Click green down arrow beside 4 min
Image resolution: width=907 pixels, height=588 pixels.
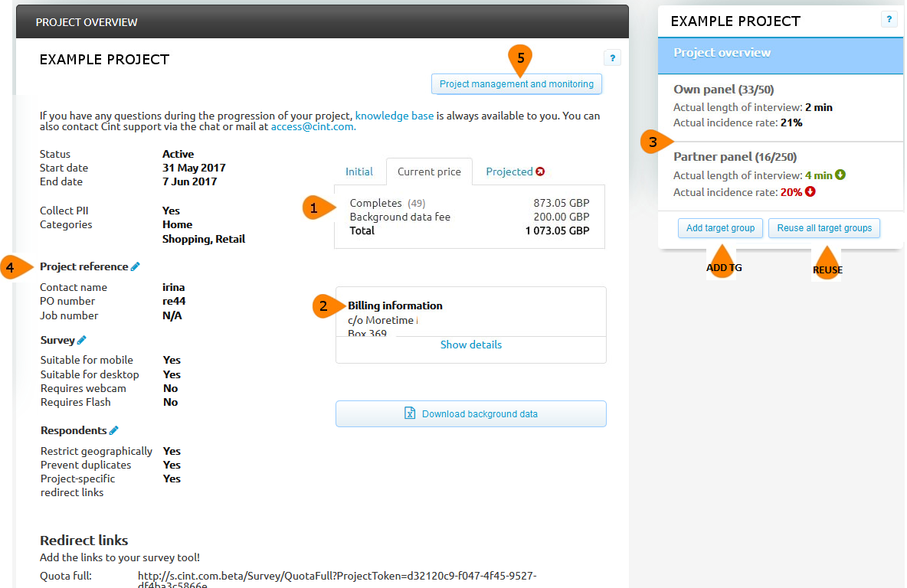coord(840,175)
